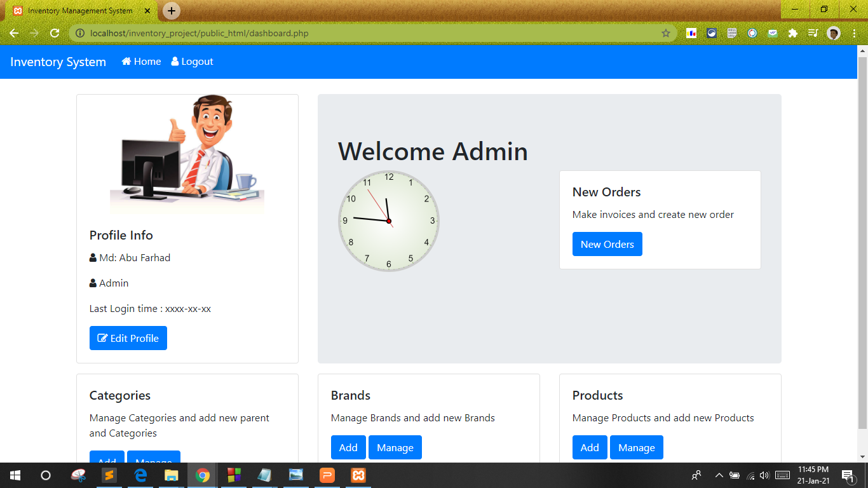Open the Chrome extensions puzzle icon
The height and width of the screenshot is (488, 868).
(792, 33)
